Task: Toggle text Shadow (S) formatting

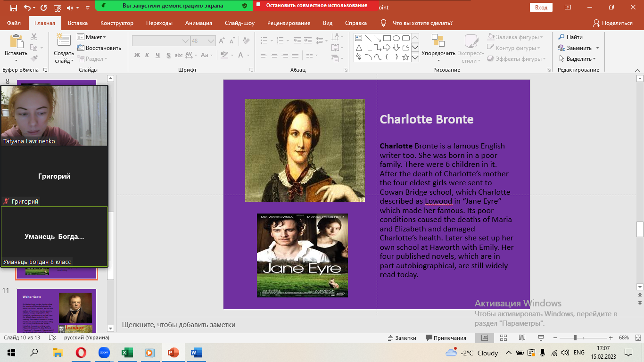Action: click(x=168, y=55)
